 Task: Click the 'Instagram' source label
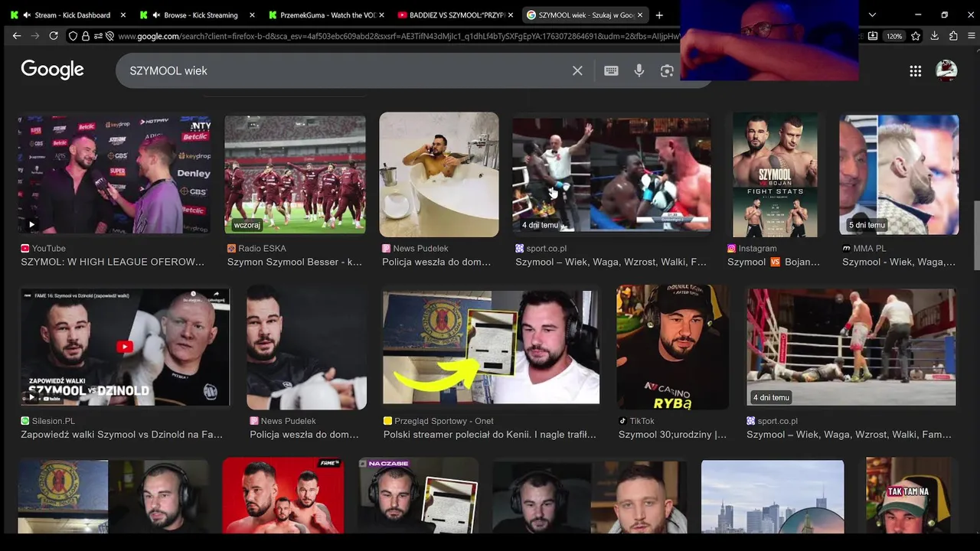point(757,248)
